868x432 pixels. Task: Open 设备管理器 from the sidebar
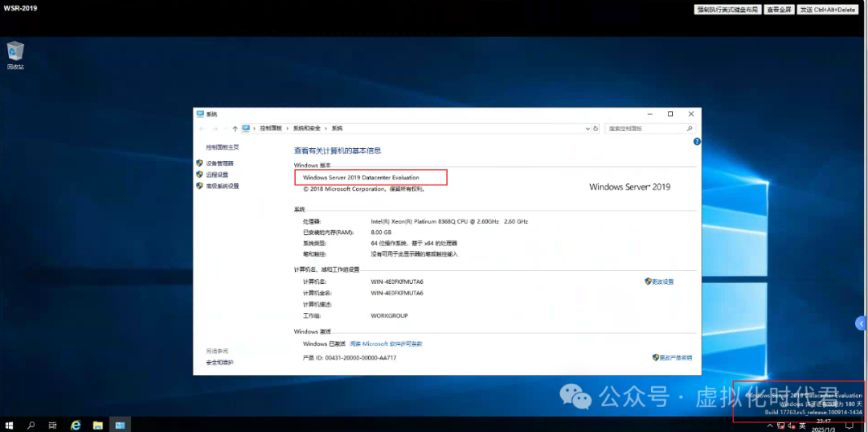219,163
